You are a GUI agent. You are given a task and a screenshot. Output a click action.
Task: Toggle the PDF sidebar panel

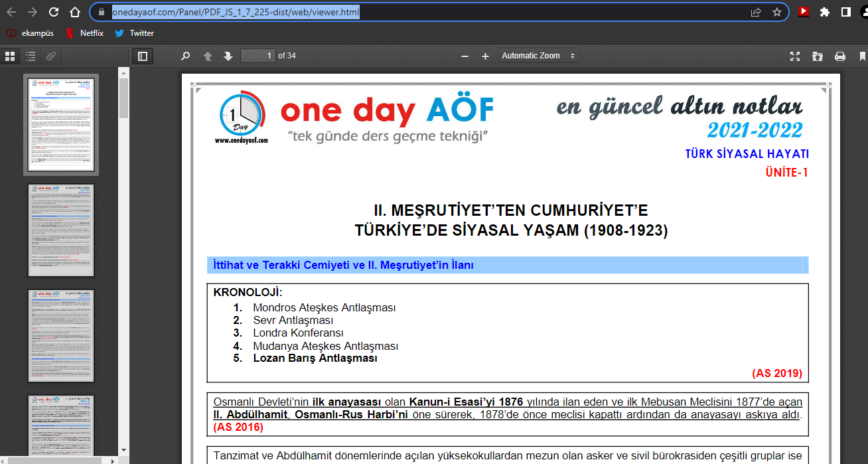pos(142,56)
